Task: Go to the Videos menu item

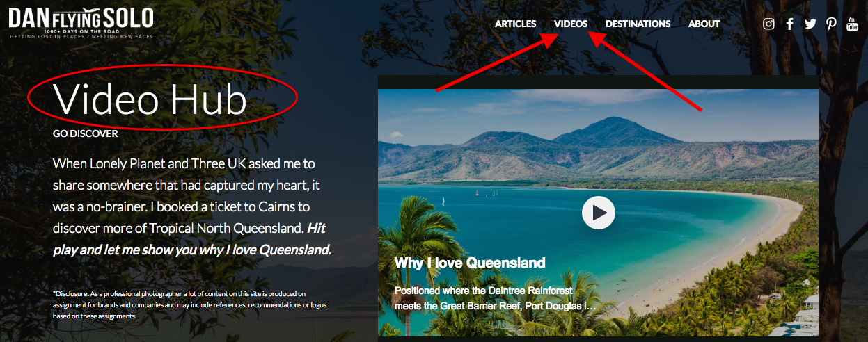Action: click(571, 24)
